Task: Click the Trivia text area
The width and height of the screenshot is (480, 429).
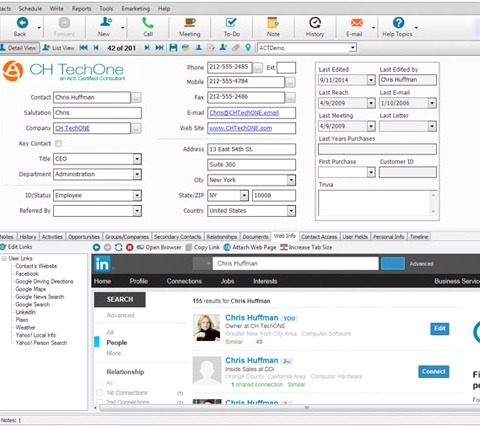Action: pyautogui.click(x=374, y=203)
